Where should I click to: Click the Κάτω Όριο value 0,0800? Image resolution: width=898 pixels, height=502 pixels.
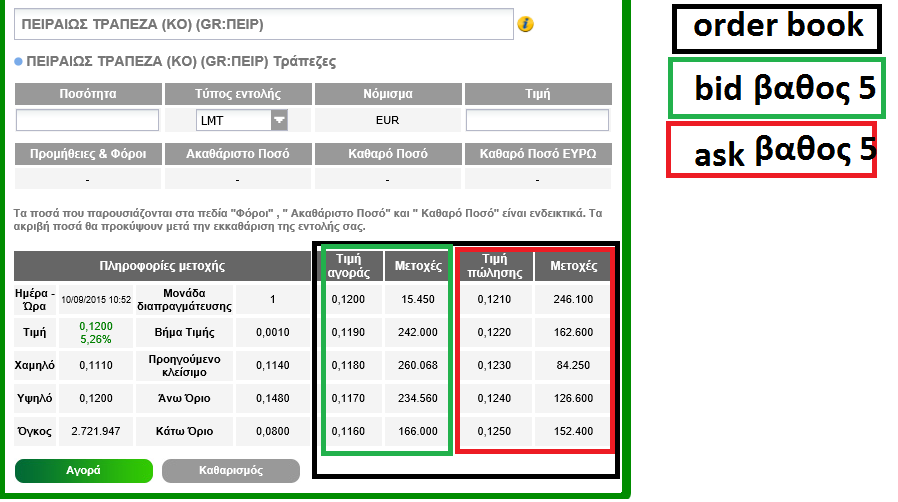point(273,432)
